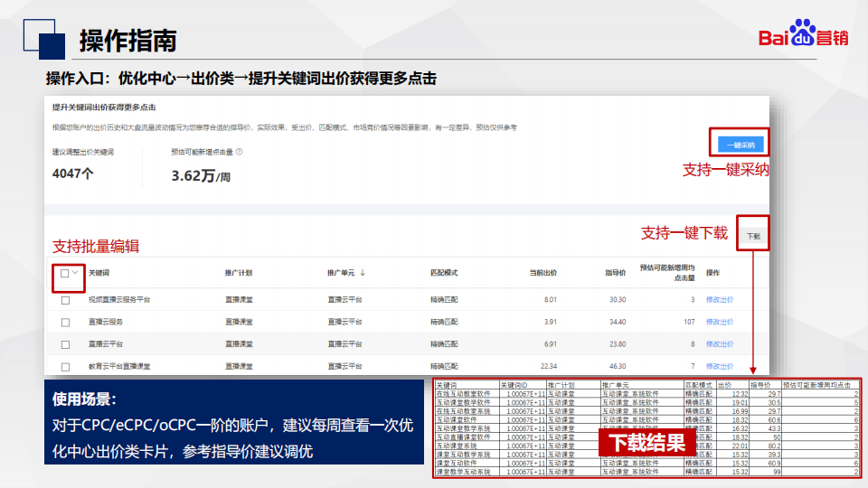Click the 4047个 keyword count

tap(72, 174)
